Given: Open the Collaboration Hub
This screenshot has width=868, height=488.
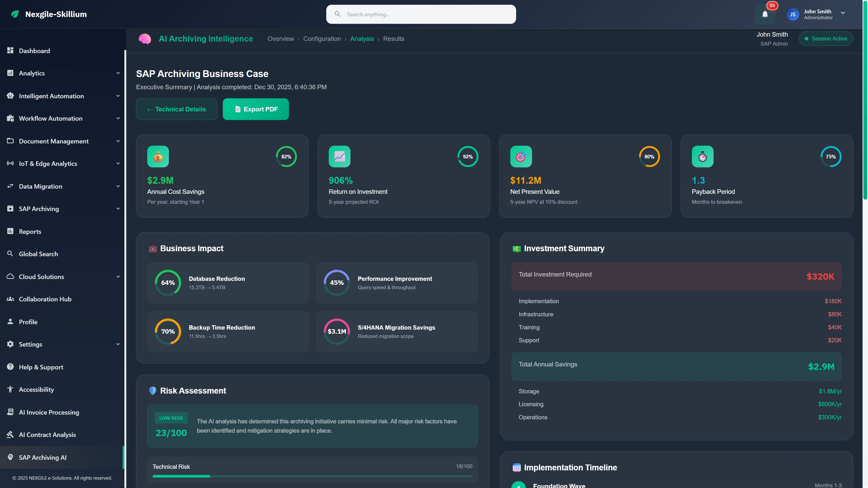Looking at the screenshot, I should point(45,299).
